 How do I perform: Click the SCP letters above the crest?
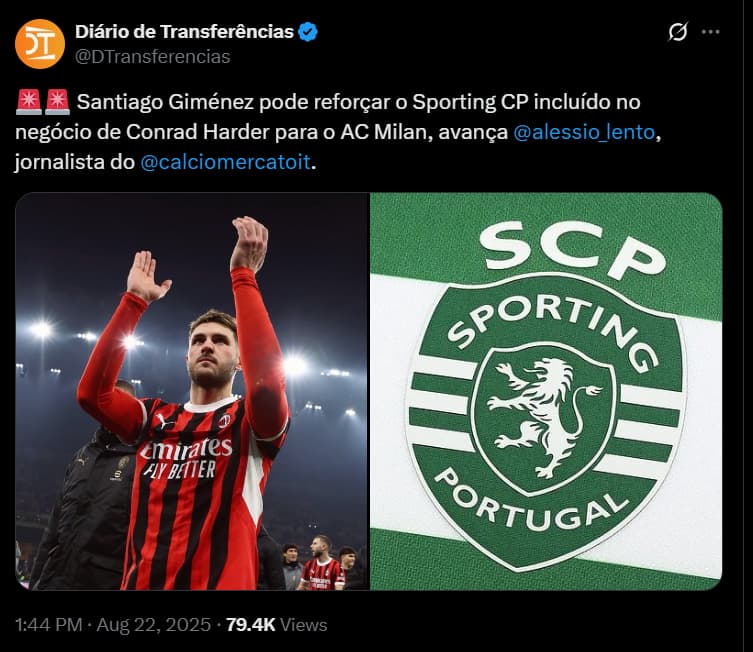coord(572,250)
